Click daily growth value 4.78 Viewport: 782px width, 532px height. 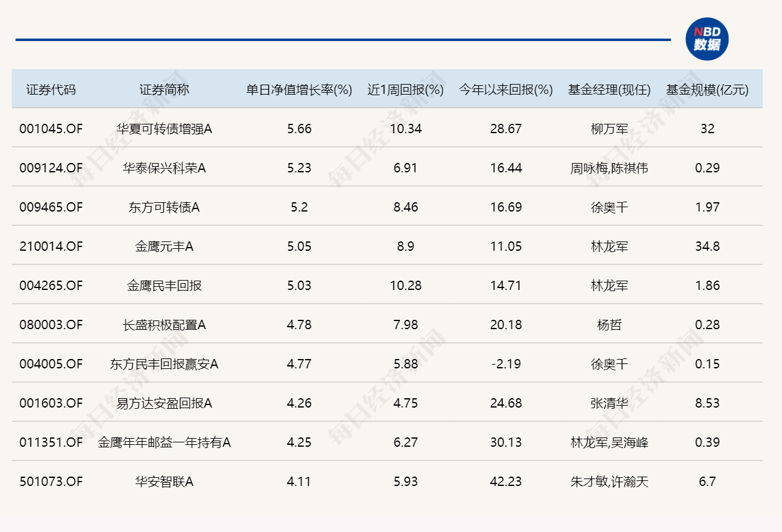pos(299,325)
